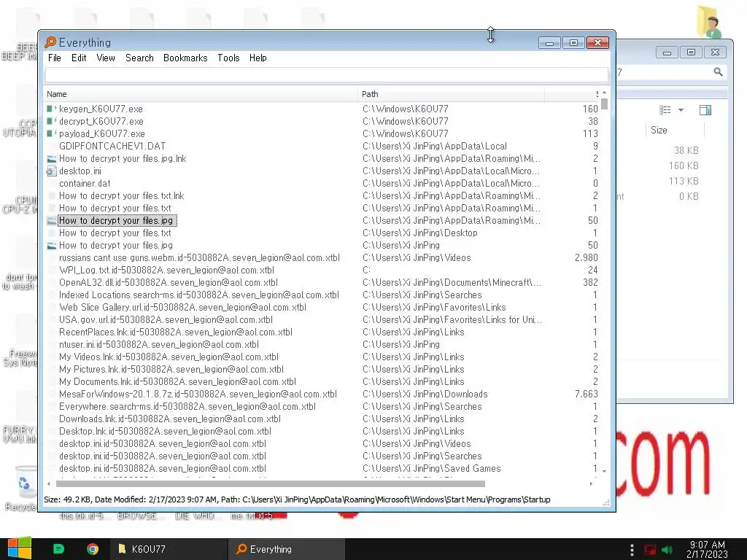This screenshot has width=747, height=560.
Task: Select My Pictures.lnk encrypted file
Action: coord(171,369)
